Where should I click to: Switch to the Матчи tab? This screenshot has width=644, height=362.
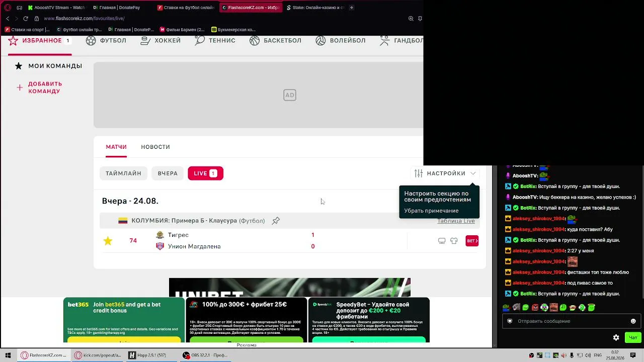coord(116,147)
